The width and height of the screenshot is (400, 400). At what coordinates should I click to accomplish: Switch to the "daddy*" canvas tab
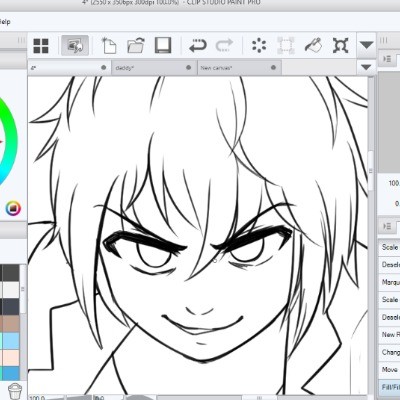154,68
